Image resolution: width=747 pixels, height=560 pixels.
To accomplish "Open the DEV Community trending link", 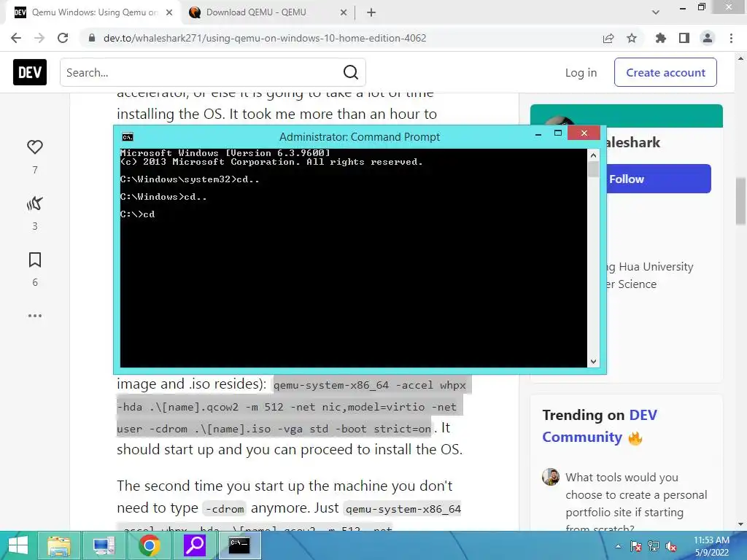I will (600, 426).
